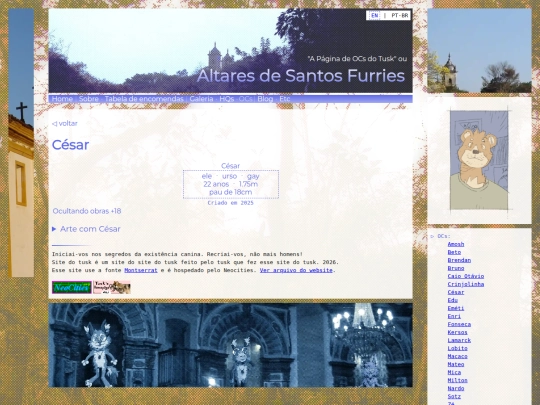The width and height of the screenshot is (540, 405).
Task: Open the Amosh character page
Action: click(456, 244)
